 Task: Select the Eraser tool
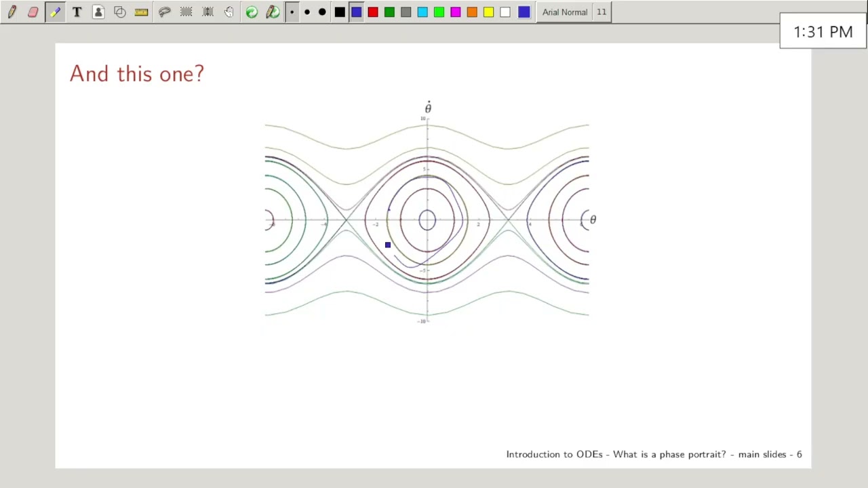tap(33, 12)
